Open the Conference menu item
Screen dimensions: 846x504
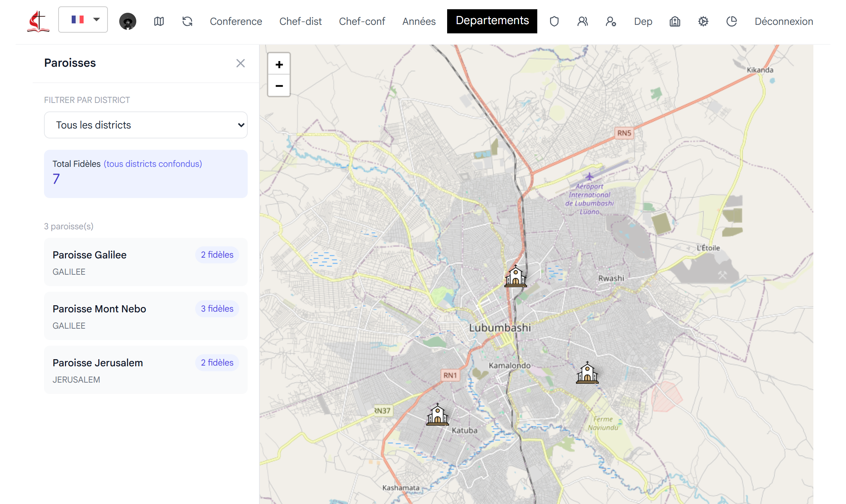coord(236,21)
